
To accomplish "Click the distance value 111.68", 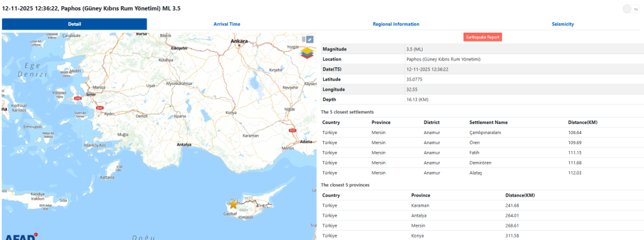I will pos(574,163).
